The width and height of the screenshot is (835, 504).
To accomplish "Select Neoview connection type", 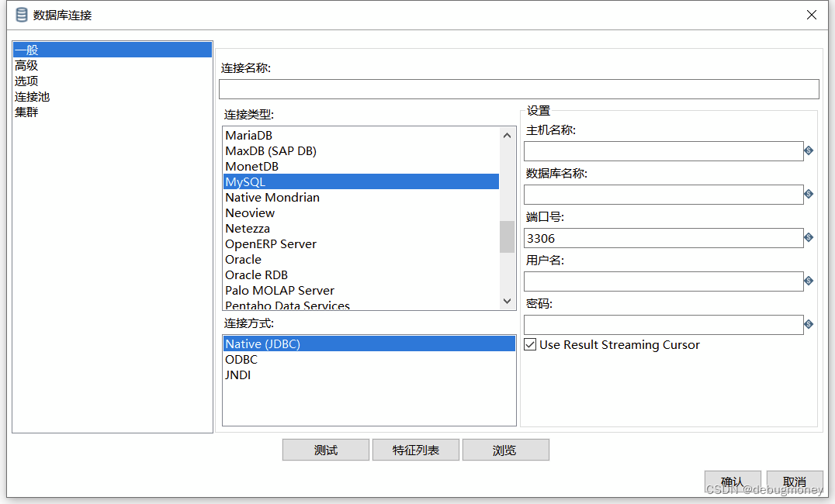I will tap(361, 212).
